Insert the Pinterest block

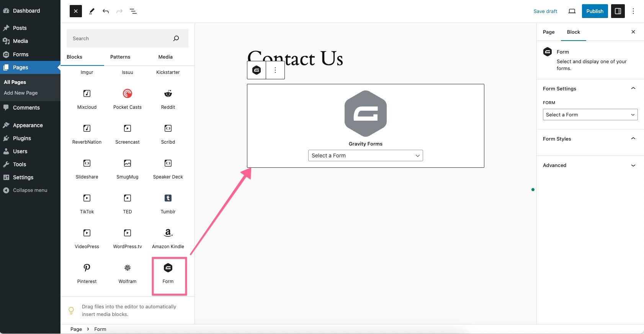87,273
